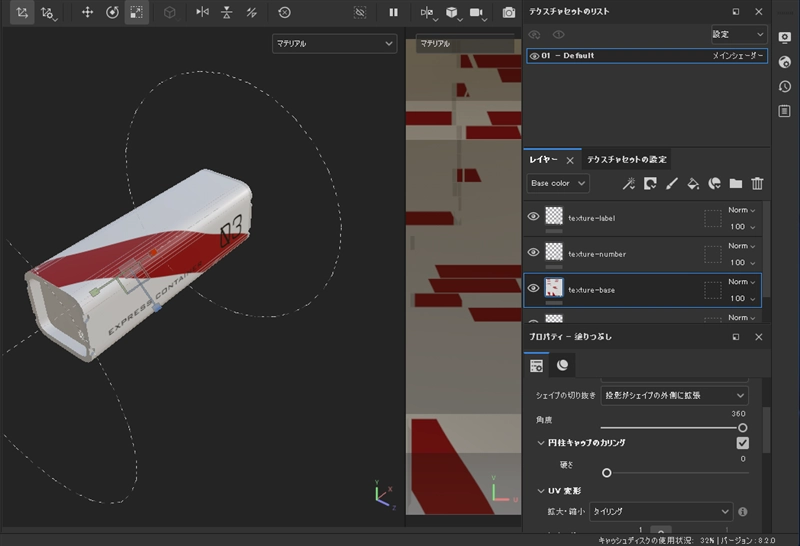Viewport: 800px width, 546px height.
Task: Select the レイヤー tab
Action: (x=544, y=159)
